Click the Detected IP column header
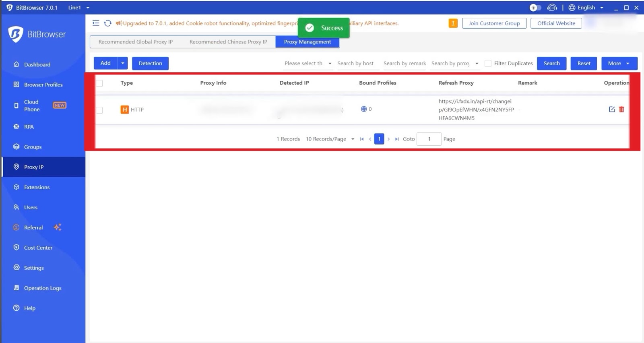Image resolution: width=644 pixels, height=343 pixels. (x=294, y=83)
